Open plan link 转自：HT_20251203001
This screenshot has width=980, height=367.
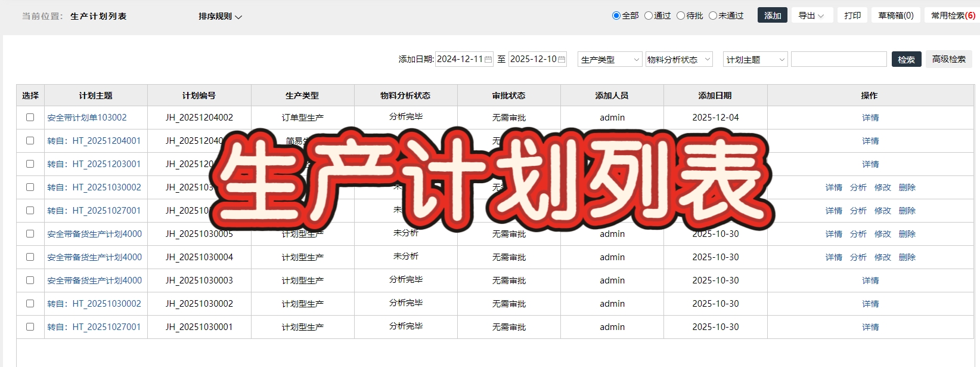[x=94, y=164]
